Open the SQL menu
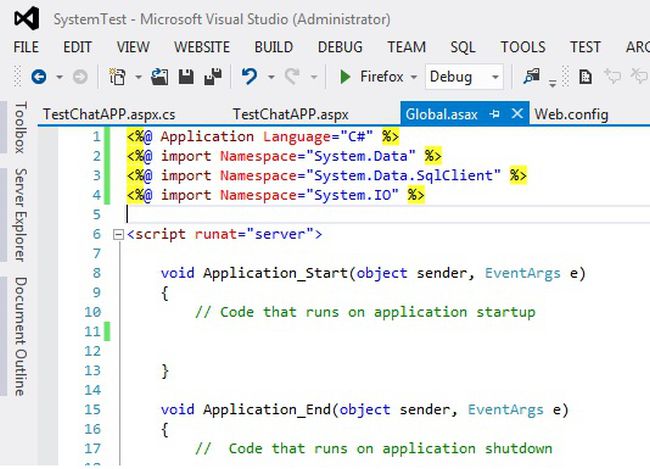This screenshot has width=650, height=469. click(x=463, y=47)
